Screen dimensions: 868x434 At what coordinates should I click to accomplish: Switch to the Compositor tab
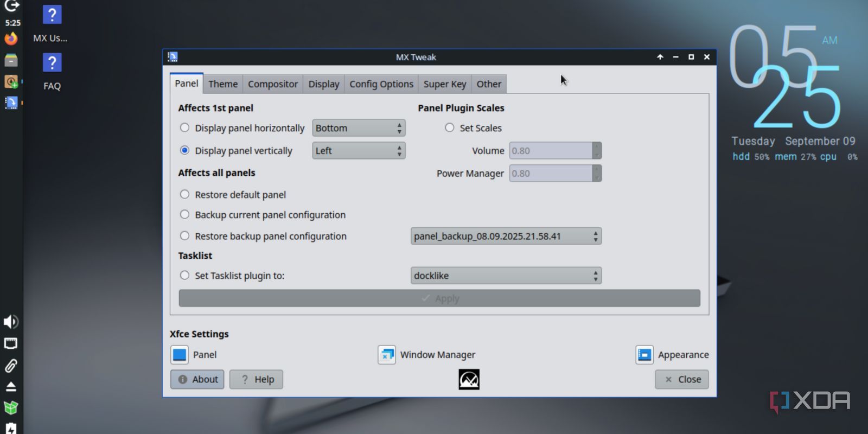point(273,84)
